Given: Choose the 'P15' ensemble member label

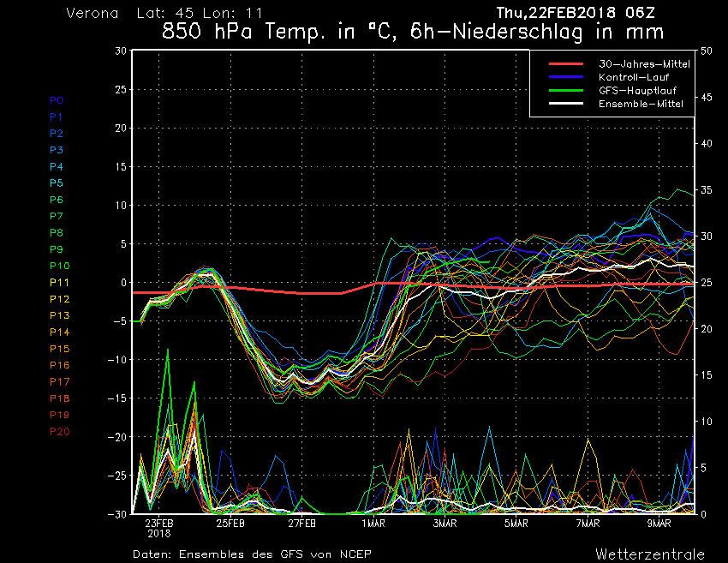Looking at the screenshot, I should [x=60, y=349].
